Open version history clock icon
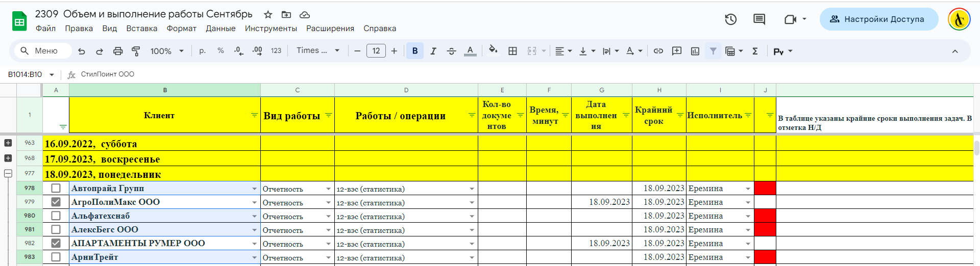 [x=731, y=19]
